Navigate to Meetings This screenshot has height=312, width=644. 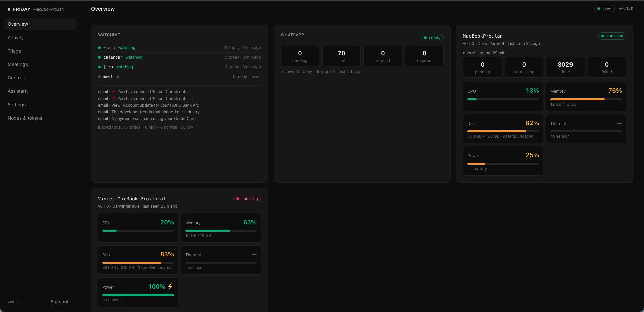[x=40, y=64]
